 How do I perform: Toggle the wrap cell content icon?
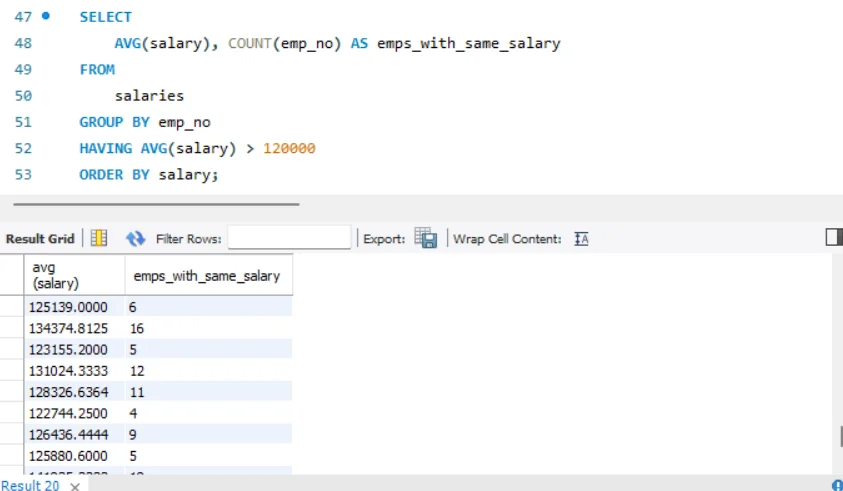582,239
